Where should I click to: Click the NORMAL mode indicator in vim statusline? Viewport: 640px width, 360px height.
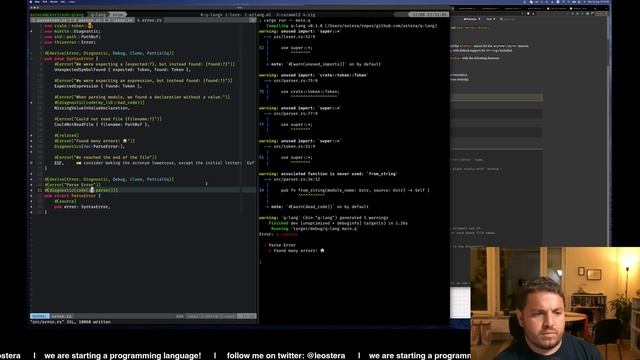coord(40,316)
